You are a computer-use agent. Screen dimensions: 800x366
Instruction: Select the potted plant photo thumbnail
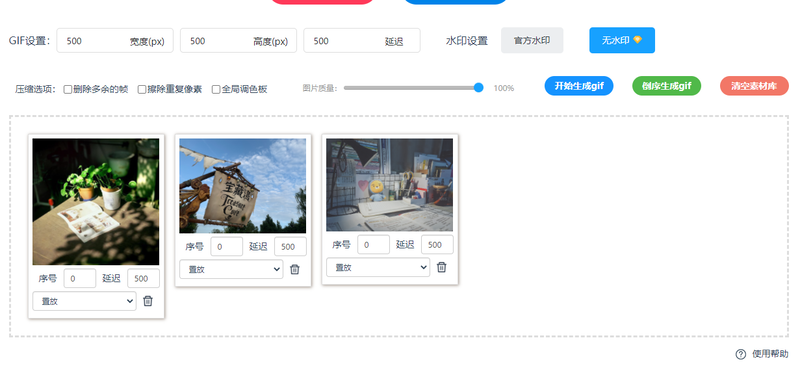click(x=96, y=202)
